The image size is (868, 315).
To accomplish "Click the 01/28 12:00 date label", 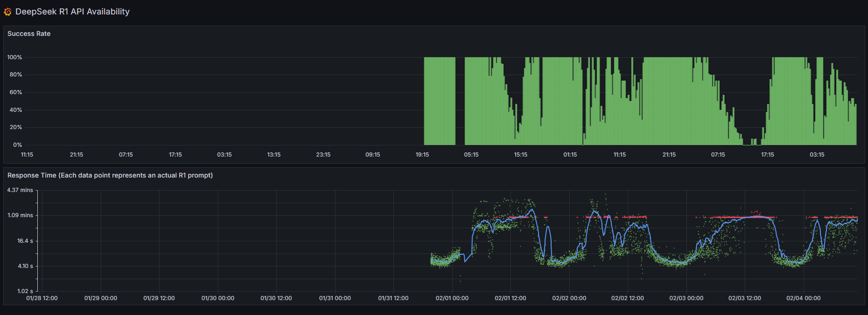I will click(x=42, y=298).
